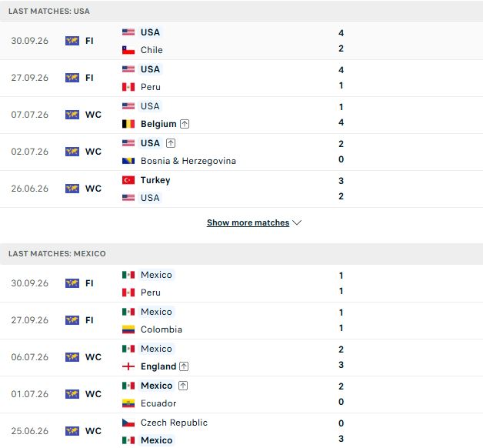The image size is (483, 448).
Task: Click the Ecuador flag icon
Action: [128, 403]
